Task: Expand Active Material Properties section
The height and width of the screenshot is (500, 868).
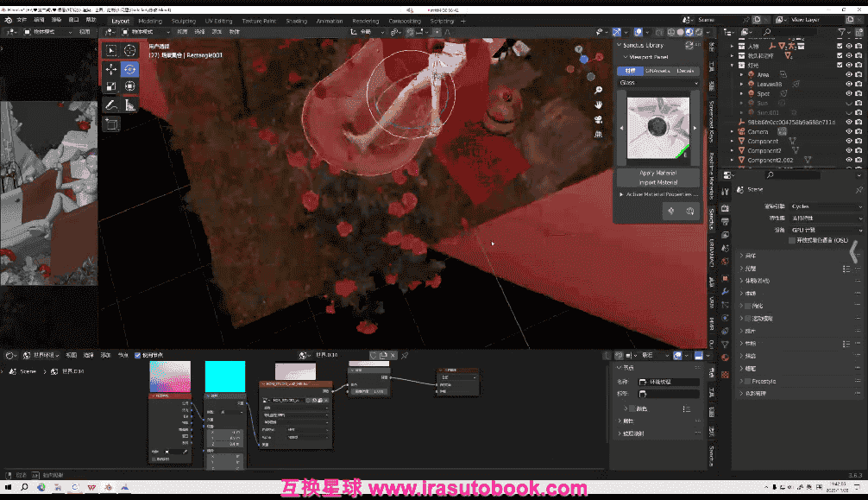Action: coord(621,194)
